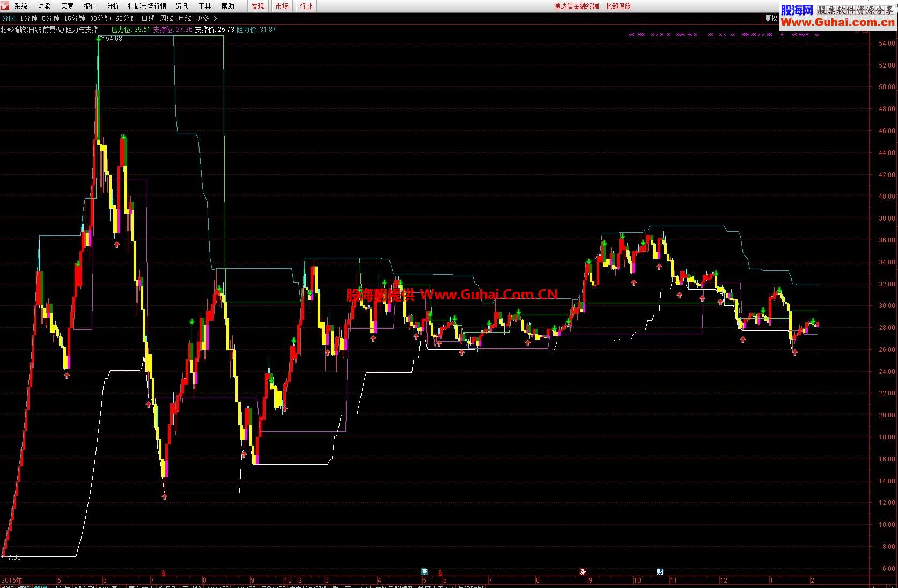This screenshot has width=898, height=588.
Task: Expand the 更多 periods list
Action: click(x=207, y=18)
